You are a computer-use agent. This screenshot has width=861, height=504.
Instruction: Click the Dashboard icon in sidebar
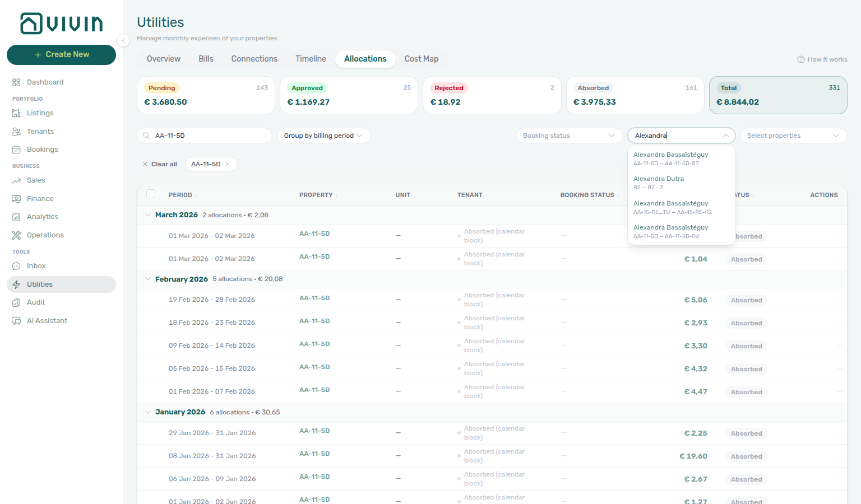[x=16, y=82]
